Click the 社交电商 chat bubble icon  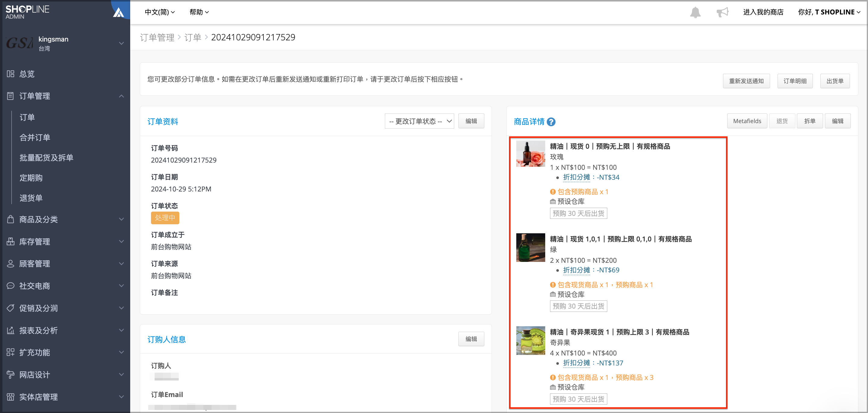click(11, 286)
